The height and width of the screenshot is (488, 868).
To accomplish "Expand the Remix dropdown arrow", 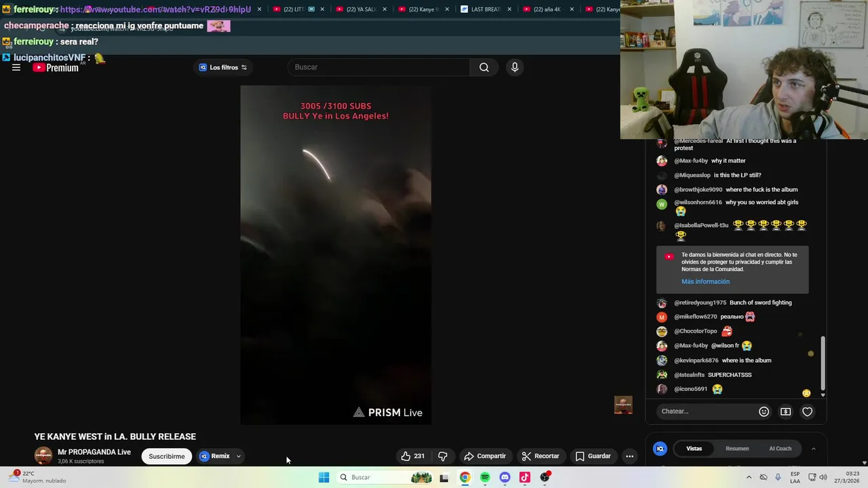I will pyautogui.click(x=239, y=456).
